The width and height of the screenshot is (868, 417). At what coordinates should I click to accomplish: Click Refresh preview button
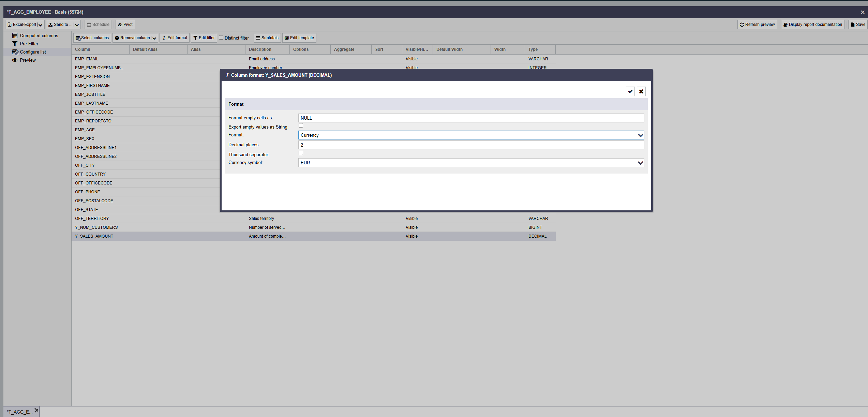tap(757, 25)
